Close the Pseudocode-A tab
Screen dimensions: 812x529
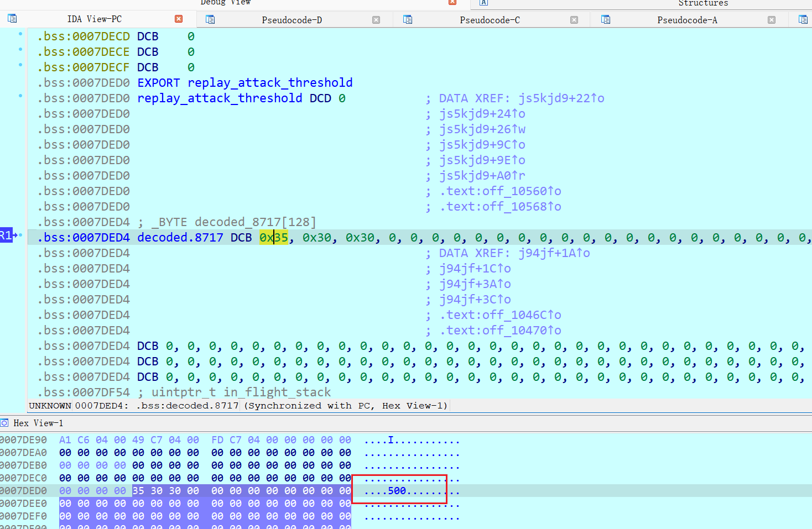772,20
